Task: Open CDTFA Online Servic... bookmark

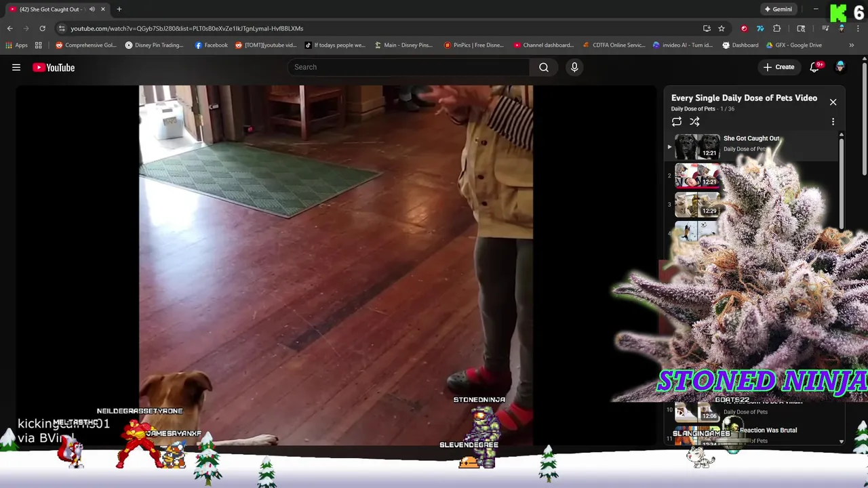Action: click(614, 45)
